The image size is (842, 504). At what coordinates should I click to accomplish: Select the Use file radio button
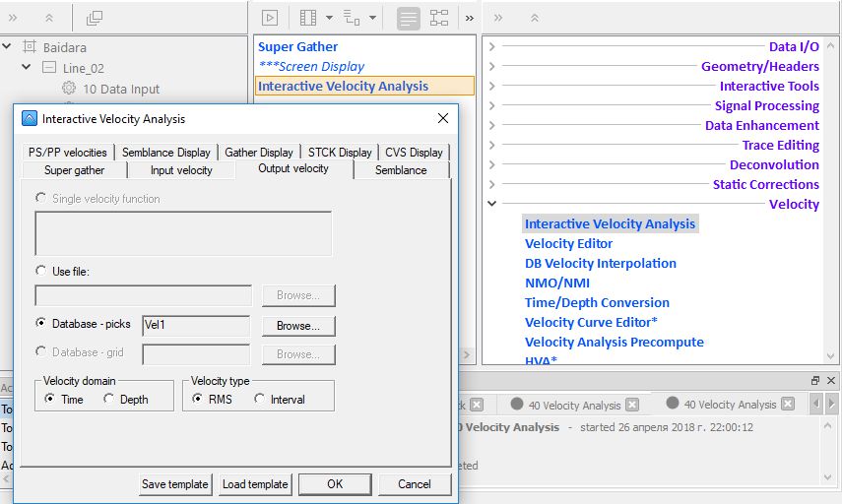pyautogui.click(x=40, y=271)
